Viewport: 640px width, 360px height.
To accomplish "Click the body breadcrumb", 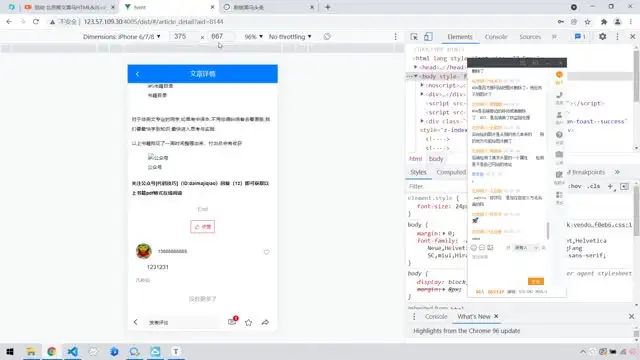I will pyautogui.click(x=436, y=159).
